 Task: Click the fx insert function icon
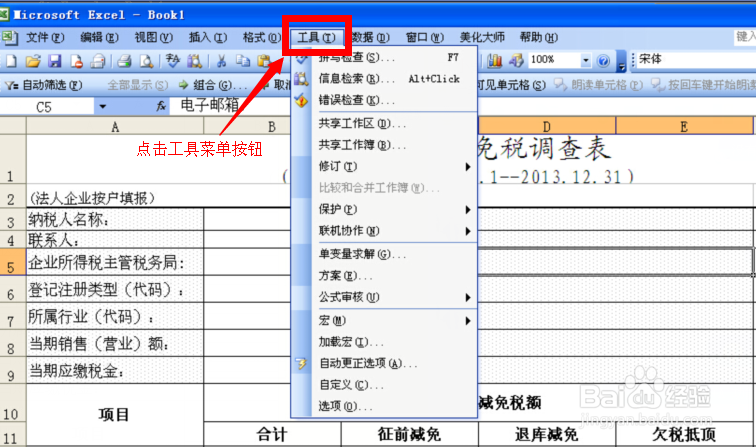tap(161, 106)
